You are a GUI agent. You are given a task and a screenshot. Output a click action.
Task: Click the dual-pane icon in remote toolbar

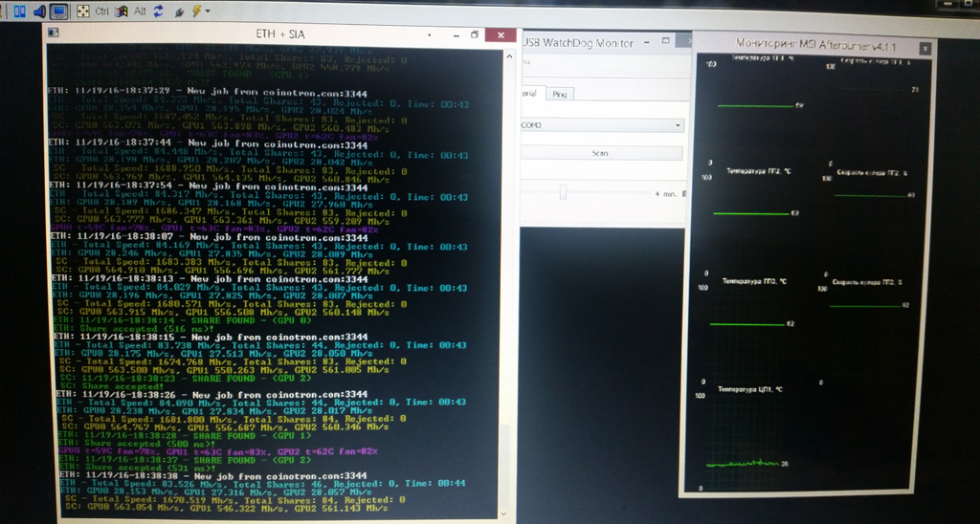click(19, 11)
